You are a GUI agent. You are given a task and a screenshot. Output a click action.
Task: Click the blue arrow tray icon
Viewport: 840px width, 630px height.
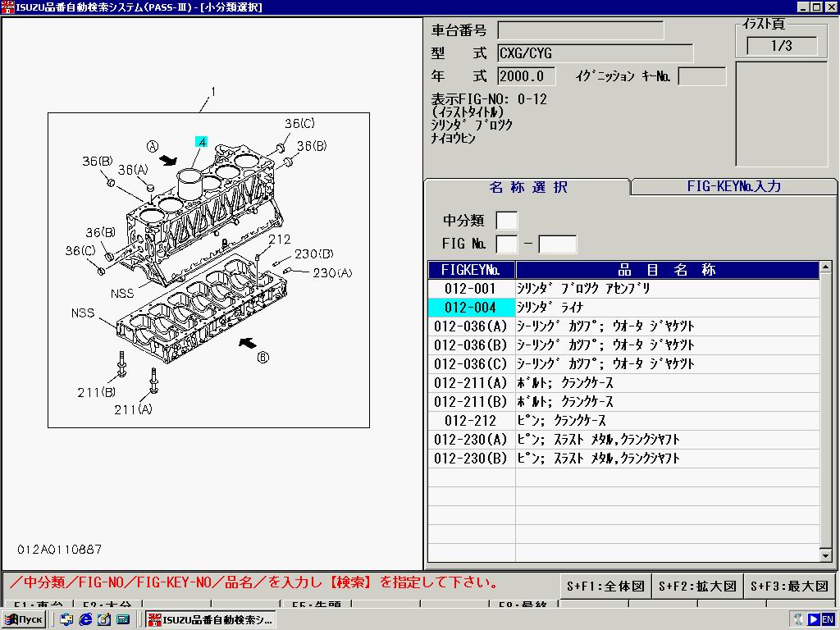pyautogui.click(x=814, y=619)
